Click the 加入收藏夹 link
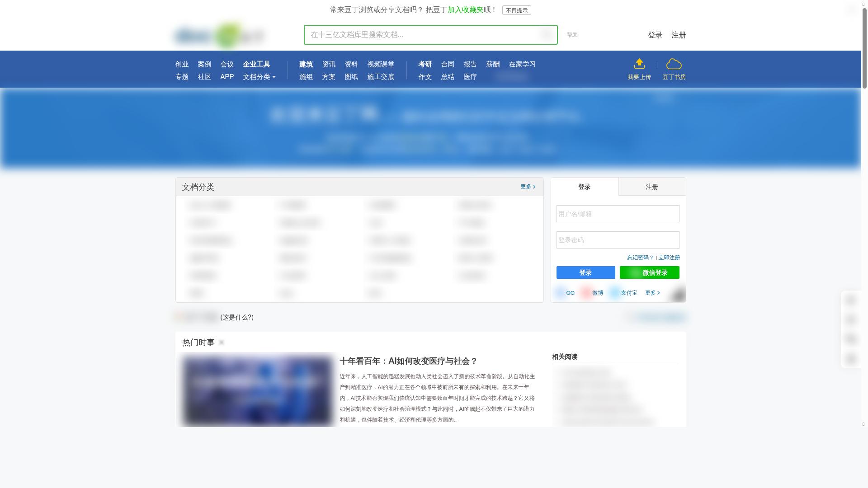The image size is (868, 488). 465,10
